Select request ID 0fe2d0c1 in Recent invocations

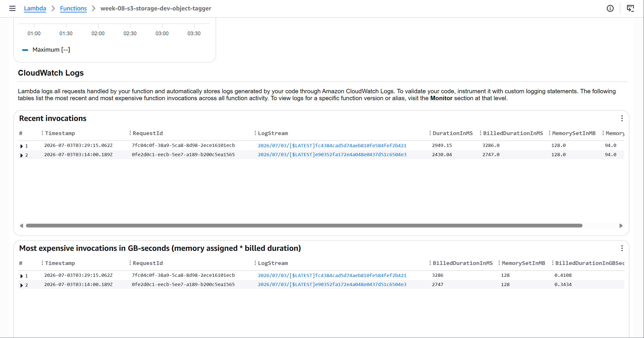183,155
